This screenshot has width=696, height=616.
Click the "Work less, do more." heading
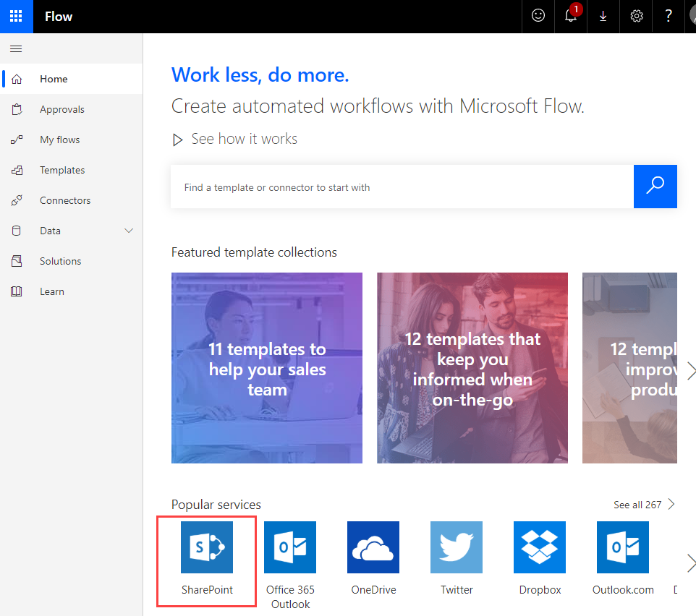pyautogui.click(x=260, y=75)
